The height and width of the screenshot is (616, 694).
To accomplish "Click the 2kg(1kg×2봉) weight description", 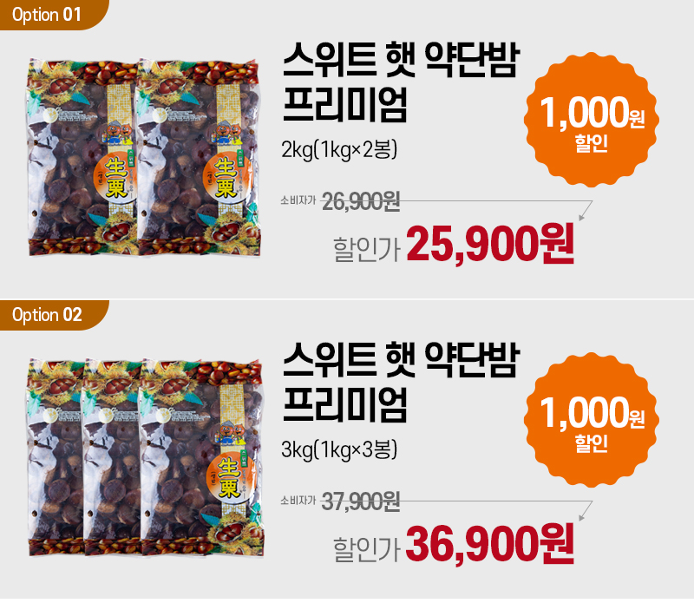I will (339, 149).
